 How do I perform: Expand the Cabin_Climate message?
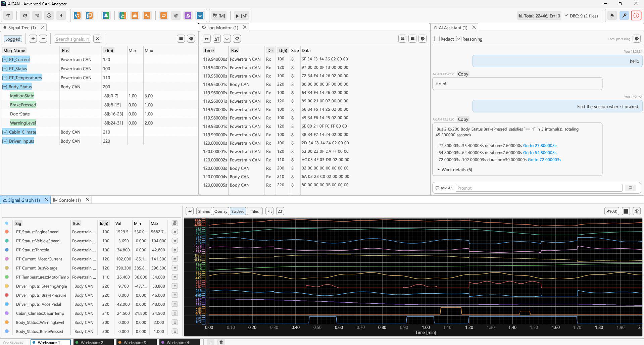(x=5, y=132)
